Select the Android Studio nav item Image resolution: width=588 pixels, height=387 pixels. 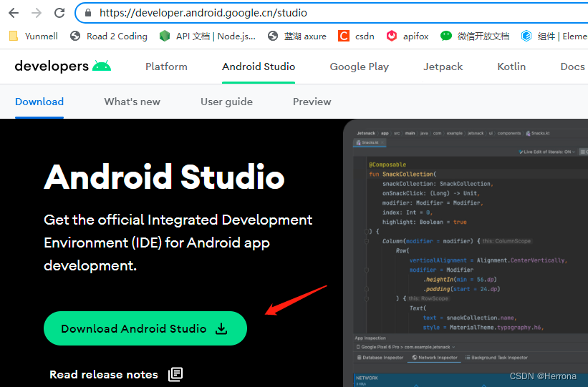[x=259, y=67]
